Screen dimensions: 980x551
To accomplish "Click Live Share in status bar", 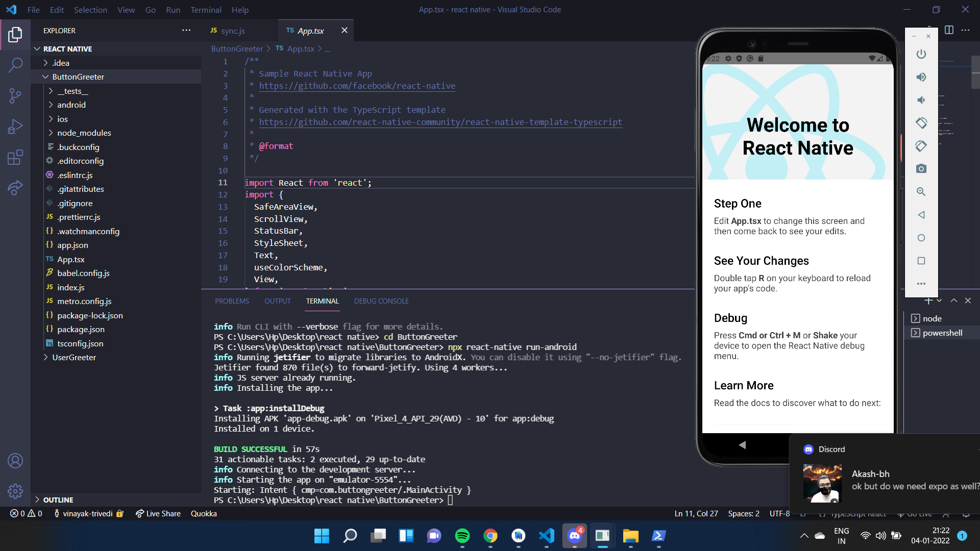I will [158, 514].
